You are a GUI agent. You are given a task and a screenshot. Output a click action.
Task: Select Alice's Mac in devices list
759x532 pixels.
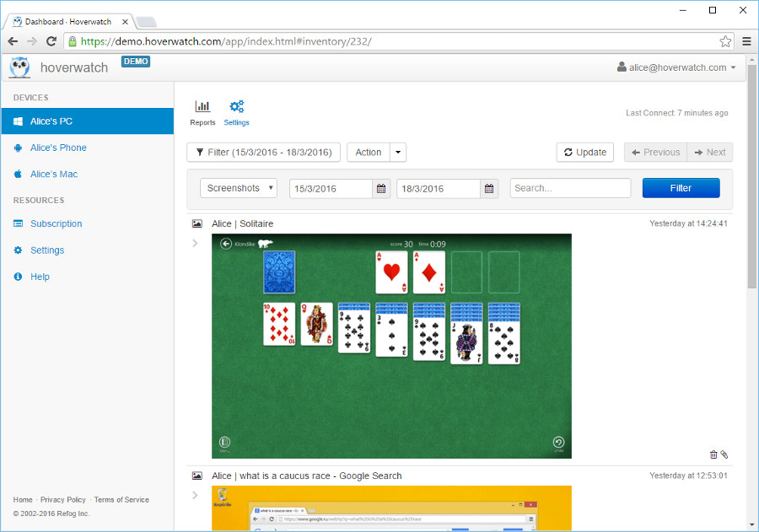click(x=54, y=174)
